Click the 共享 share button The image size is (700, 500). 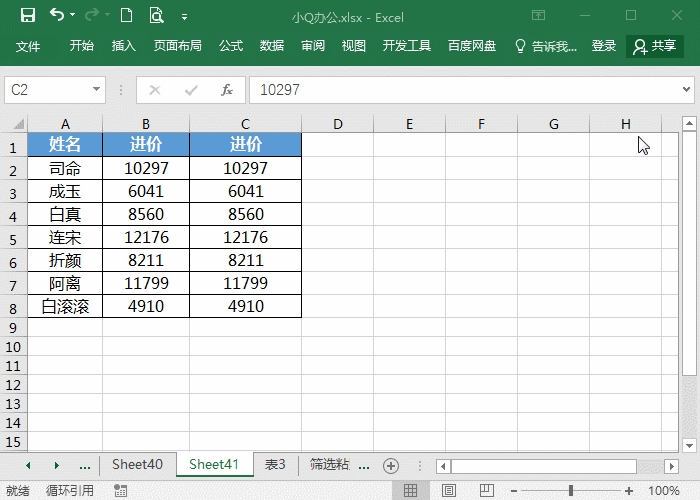click(655, 46)
